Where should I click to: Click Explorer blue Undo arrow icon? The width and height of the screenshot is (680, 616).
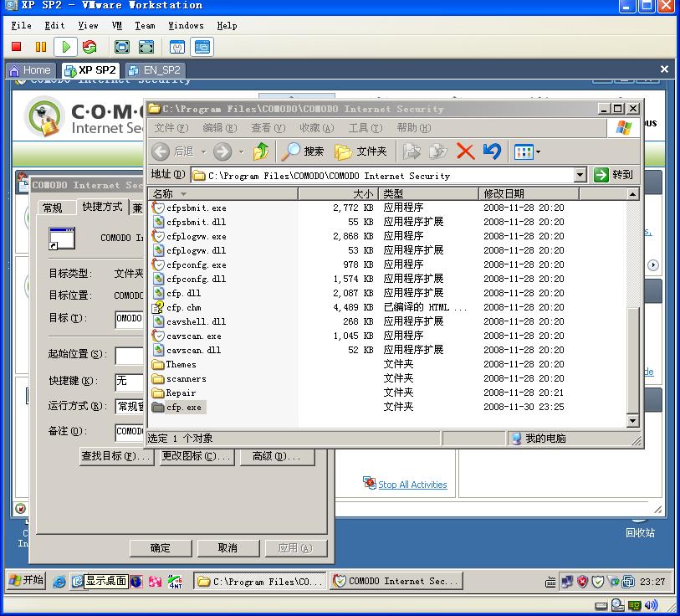tap(492, 151)
